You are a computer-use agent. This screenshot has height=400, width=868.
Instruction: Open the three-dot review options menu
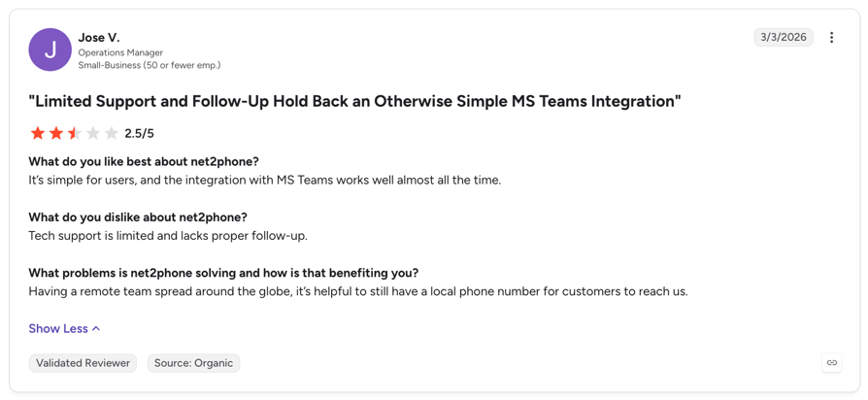[831, 38]
